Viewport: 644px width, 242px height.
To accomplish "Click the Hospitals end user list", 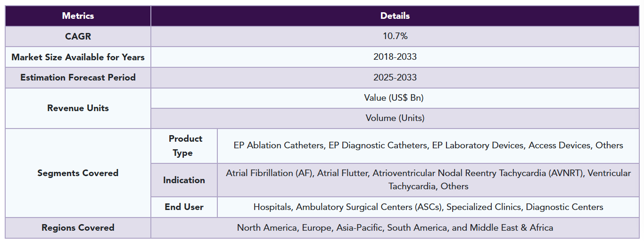I will [x=428, y=207].
